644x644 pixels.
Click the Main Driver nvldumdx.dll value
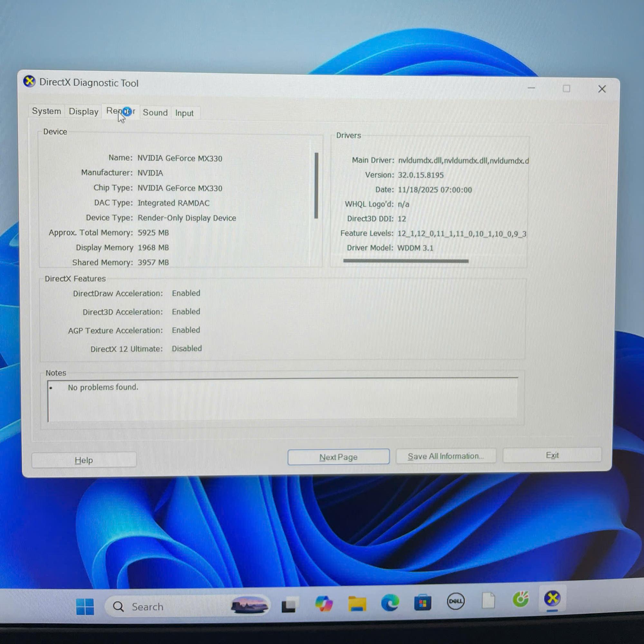[463, 161]
